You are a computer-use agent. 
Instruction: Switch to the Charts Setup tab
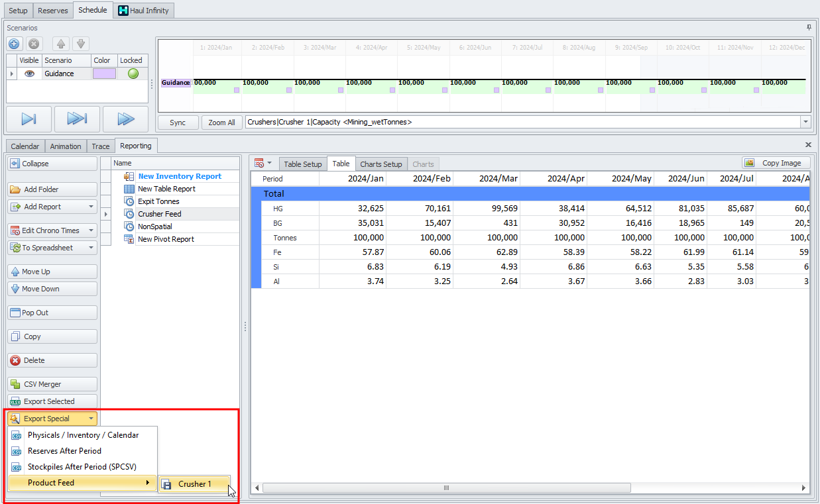381,164
